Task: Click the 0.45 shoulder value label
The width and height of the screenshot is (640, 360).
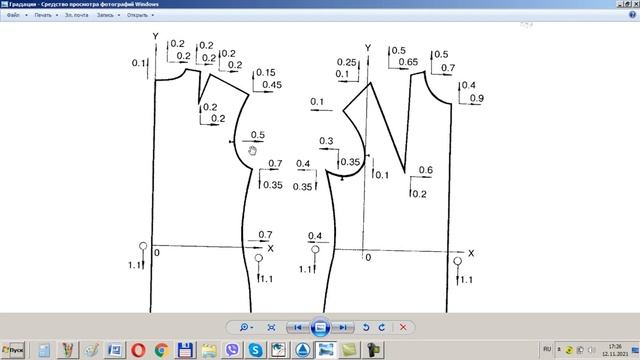Action: (272, 85)
